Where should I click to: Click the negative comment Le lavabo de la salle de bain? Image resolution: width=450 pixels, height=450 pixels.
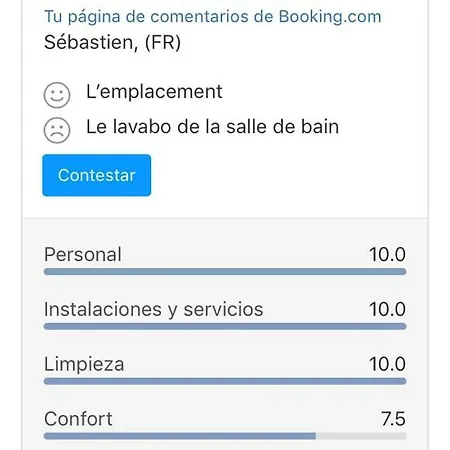pos(213,127)
